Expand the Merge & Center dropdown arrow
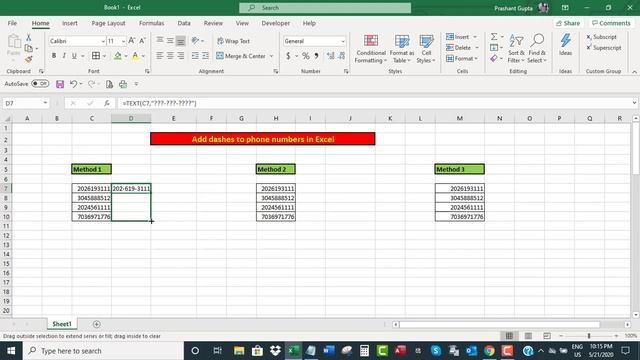640x360 pixels. pyautogui.click(x=271, y=56)
